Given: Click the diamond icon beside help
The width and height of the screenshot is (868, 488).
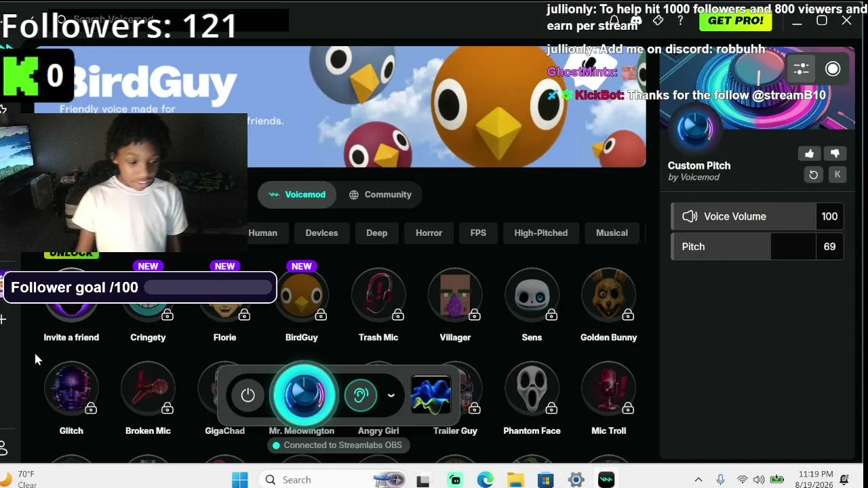Looking at the screenshot, I should 658,20.
